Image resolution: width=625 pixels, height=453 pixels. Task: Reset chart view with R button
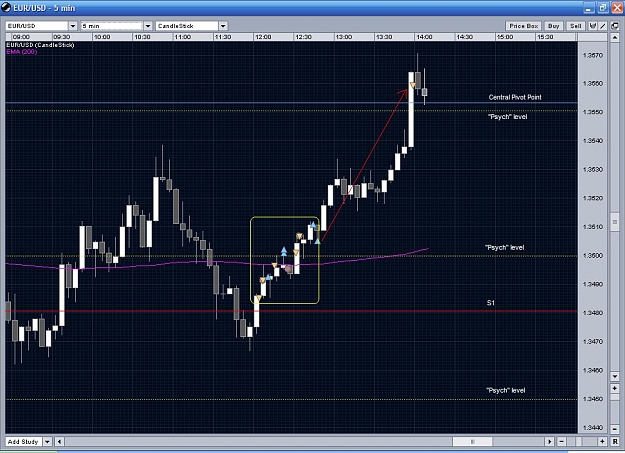tap(615, 441)
